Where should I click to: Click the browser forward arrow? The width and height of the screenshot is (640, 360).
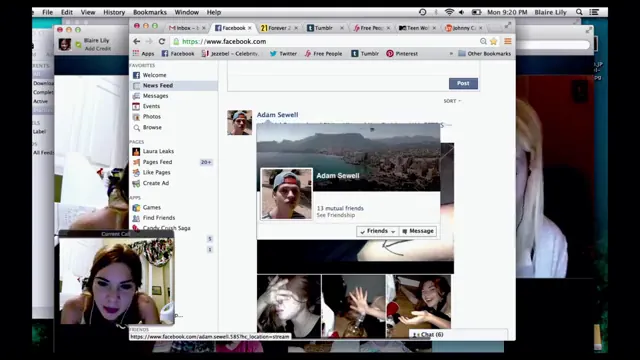pyautogui.click(x=149, y=41)
